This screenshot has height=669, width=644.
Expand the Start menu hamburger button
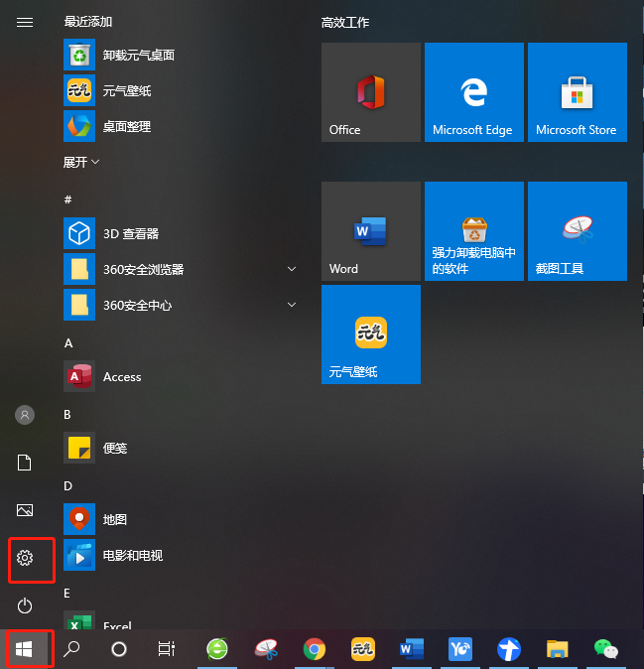(26, 22)
